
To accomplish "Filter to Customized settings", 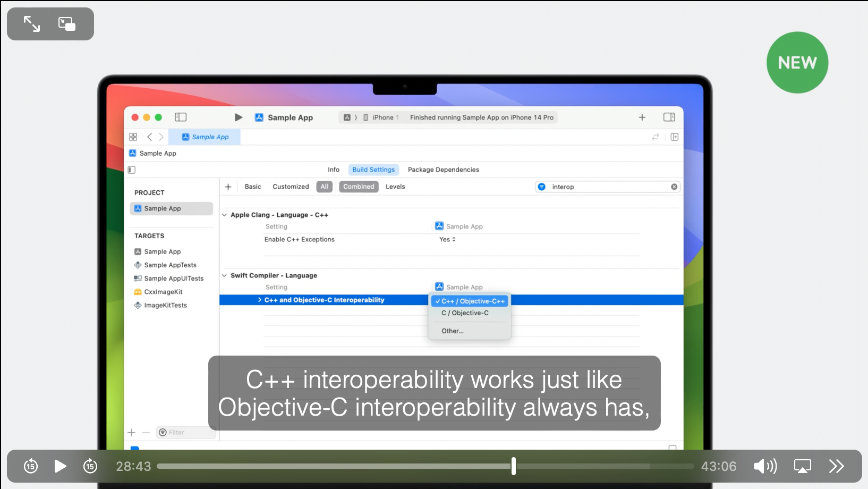I will [291, 187].
